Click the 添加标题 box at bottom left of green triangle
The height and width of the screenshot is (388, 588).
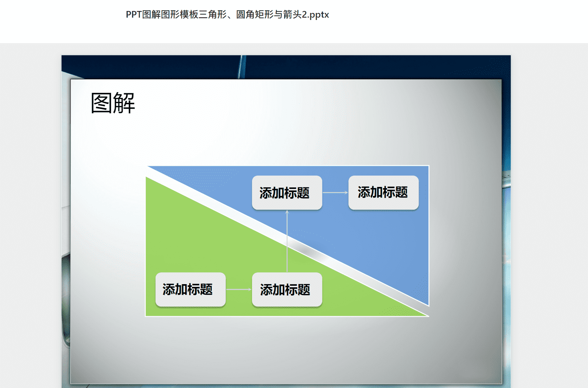click(x=191, y=290)
